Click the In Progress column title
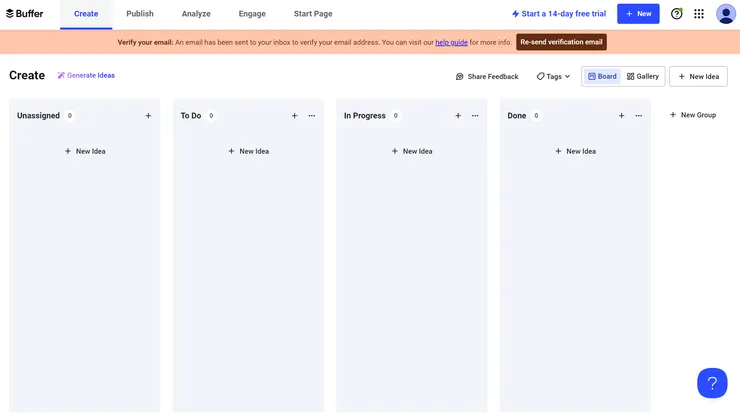The image size is (740, 413). point(364,116)
